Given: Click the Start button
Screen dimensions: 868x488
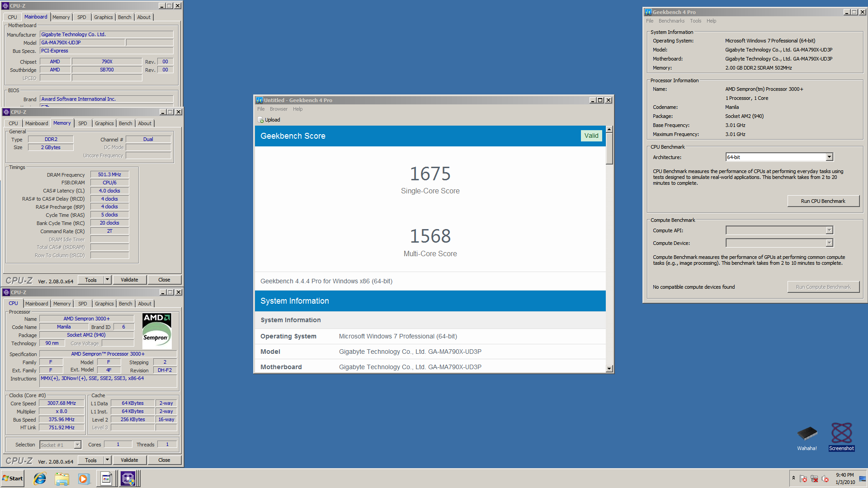Looking at the screenshot, I should [13, 479].
